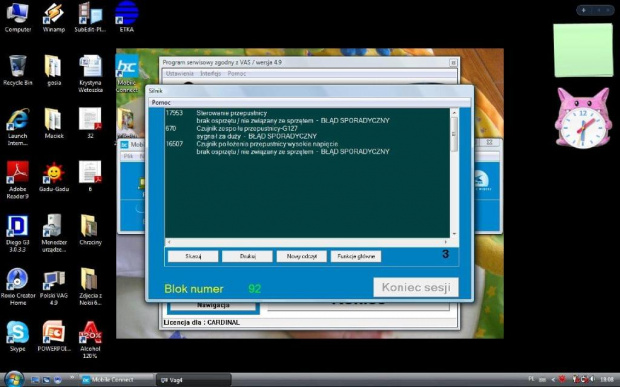The height and width of the screenshot is (387, 620).
Task: Open the Adobe Reader 9 icon
Action: click(17, 180)
